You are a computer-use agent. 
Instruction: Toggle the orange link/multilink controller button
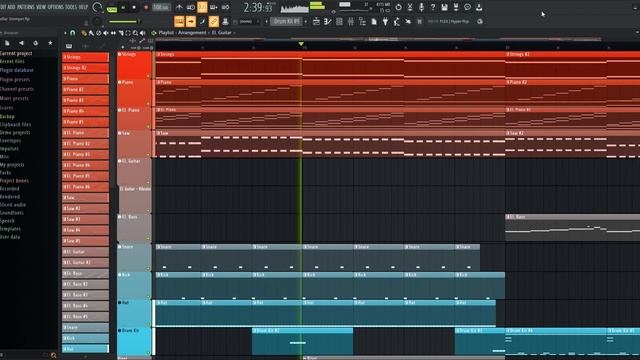click(x=213, y=21)
